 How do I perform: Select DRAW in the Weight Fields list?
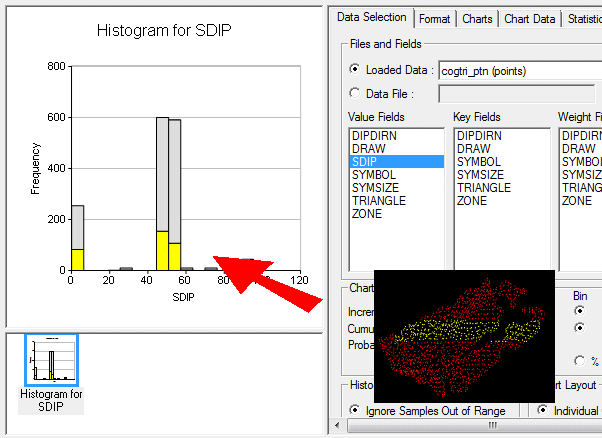[x=578, y=148]
